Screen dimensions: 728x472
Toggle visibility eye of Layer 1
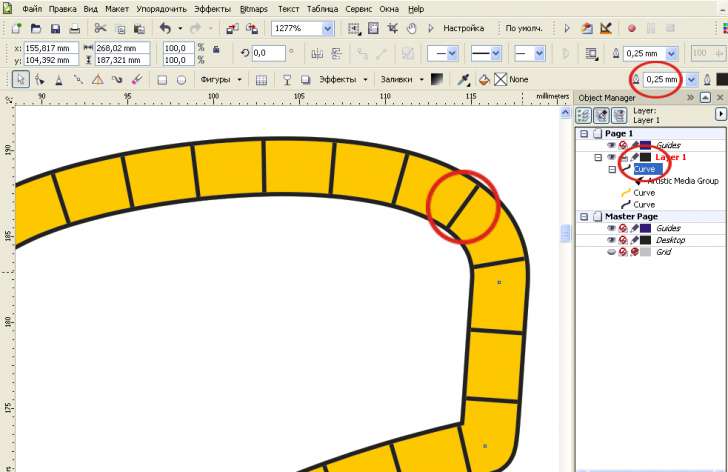[612, 157]
